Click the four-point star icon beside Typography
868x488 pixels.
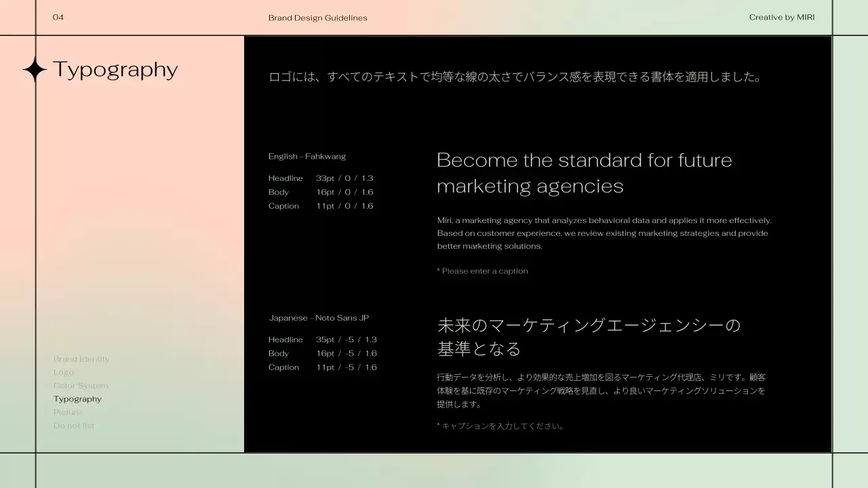35,70
